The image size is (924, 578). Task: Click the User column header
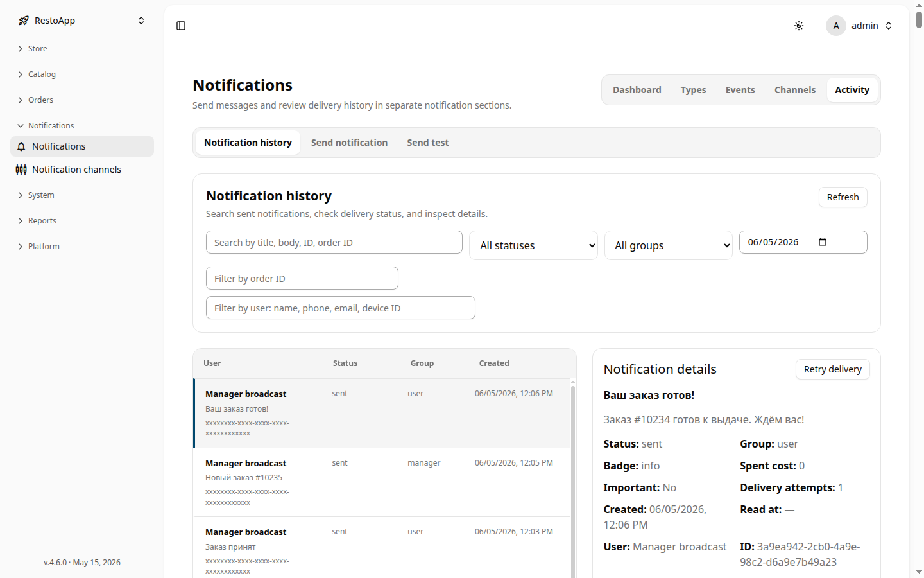point(212,363)
